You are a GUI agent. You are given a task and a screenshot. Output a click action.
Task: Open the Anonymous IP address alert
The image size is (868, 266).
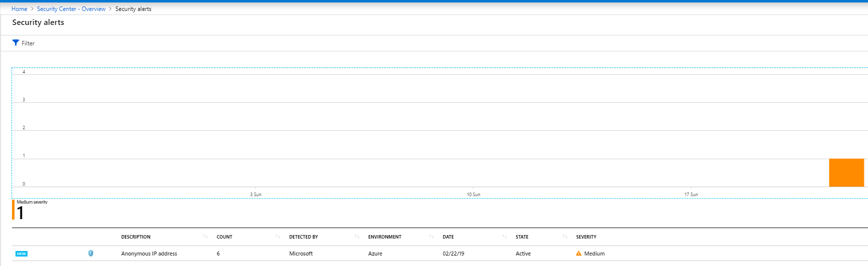point(149,254)
